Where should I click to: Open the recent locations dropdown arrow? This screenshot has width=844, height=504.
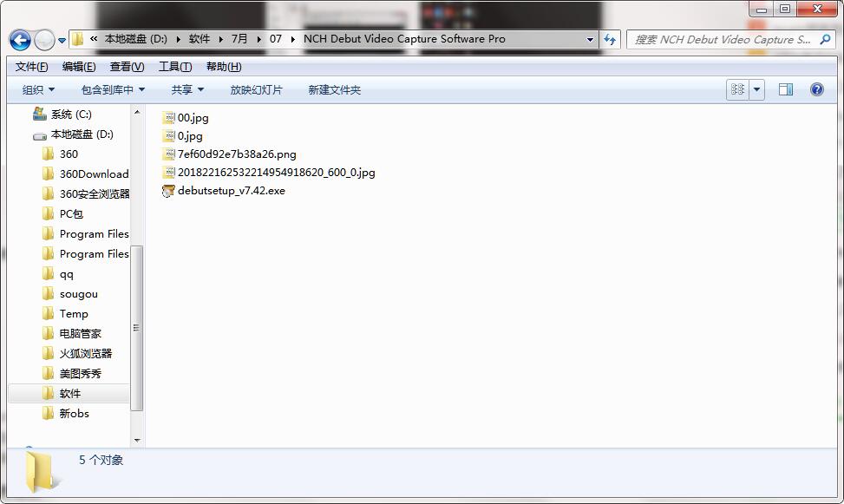click(62, 41)
